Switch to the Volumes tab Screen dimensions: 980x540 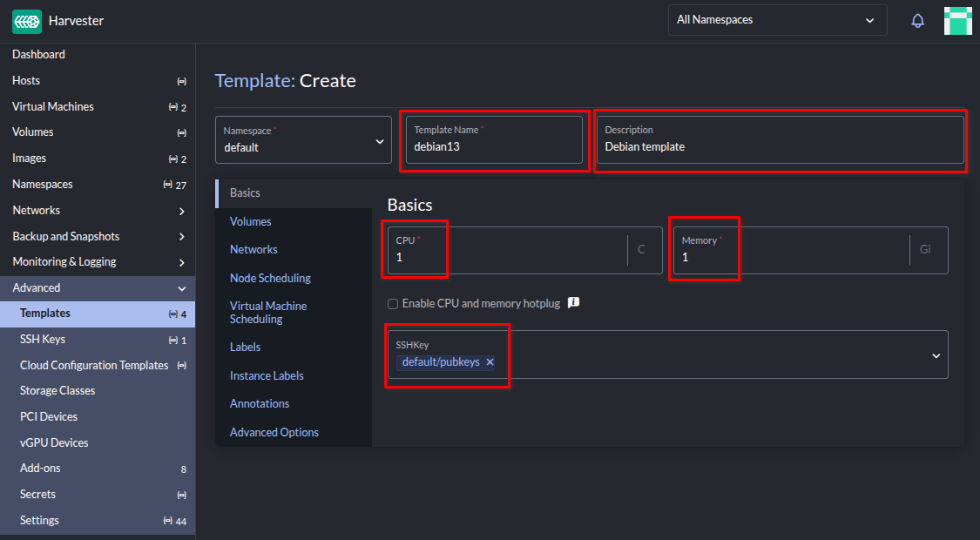click(x=251, y=221)
